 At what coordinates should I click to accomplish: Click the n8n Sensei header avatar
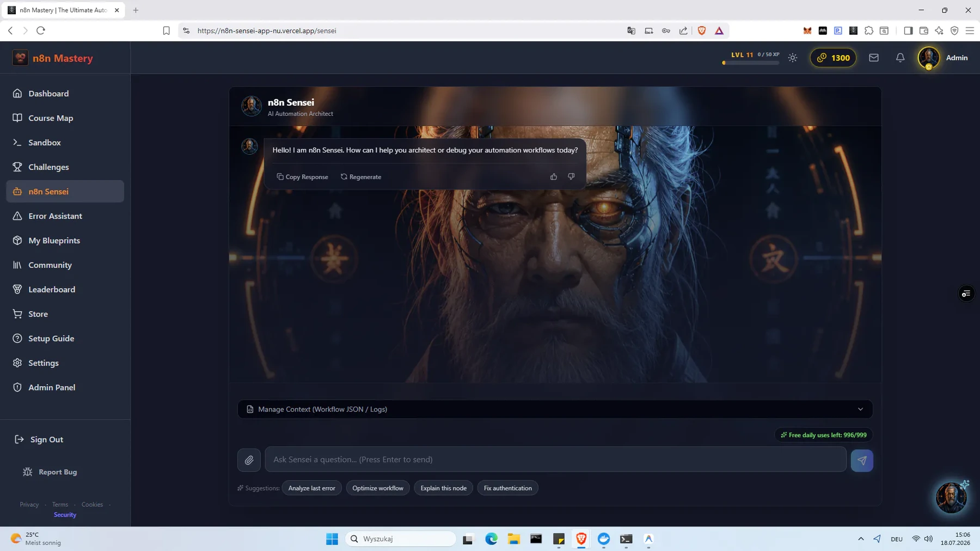click(x=252, y=106)
